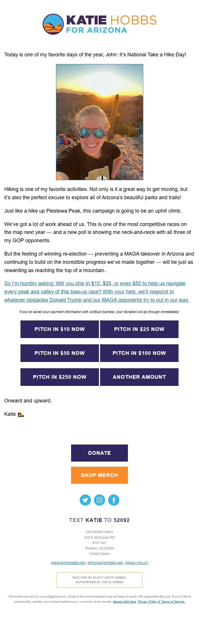199x644 pixels.
Task: Click the 'TEXT KATIE TO 52092' line
Action: (x=99, y=520)
